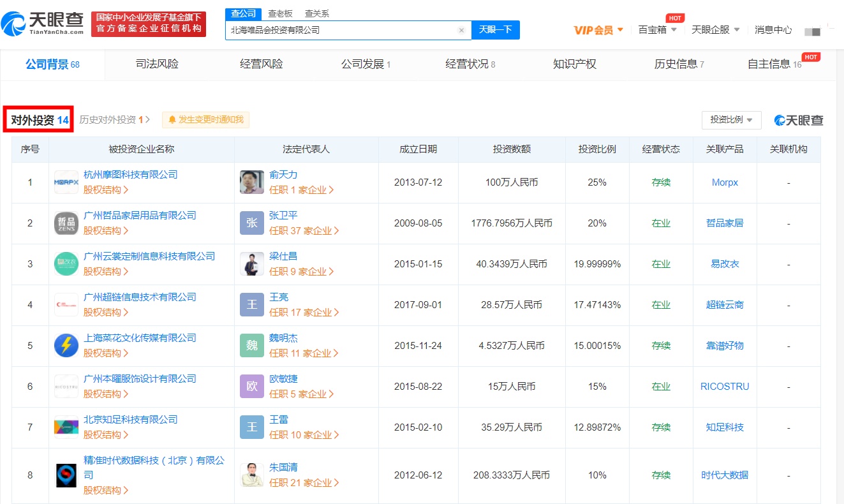Open the 王 avatar for 王亮
Screen dimensions: 844x504
[x=252, y=305]
